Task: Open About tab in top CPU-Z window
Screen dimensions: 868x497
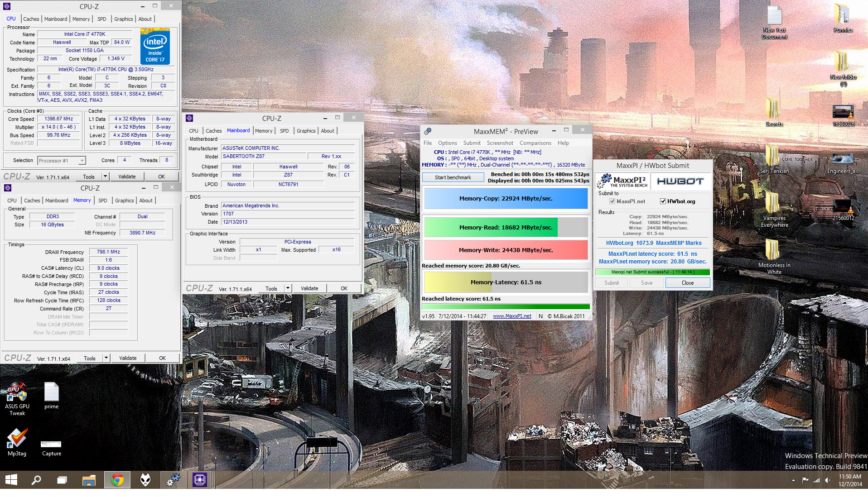Action: pos(145,19)
